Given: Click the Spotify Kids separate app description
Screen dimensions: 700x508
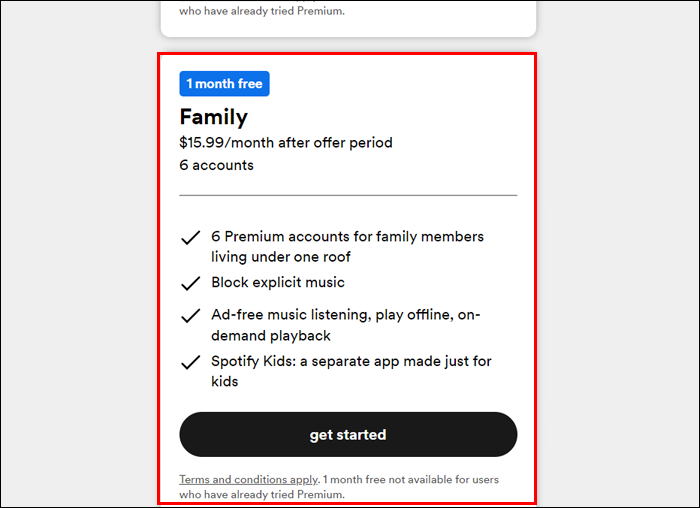Looking at the screenshot, I should coord(351,361).
